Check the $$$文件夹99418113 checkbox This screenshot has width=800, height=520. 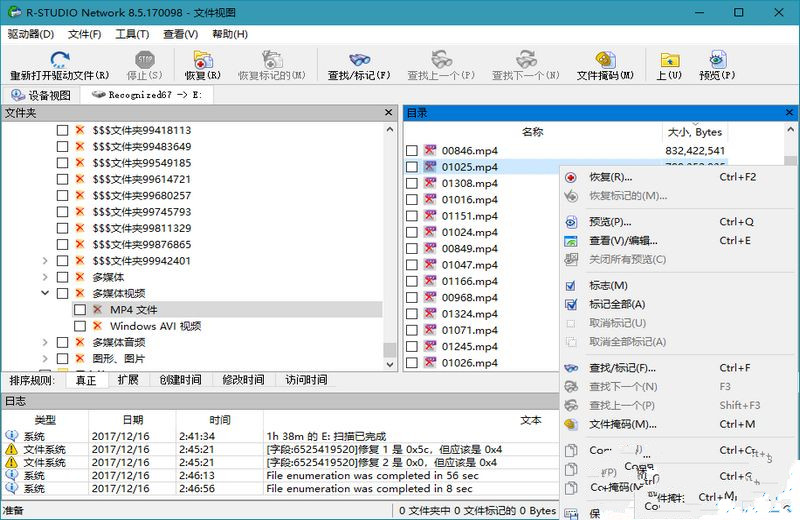click(62, 130)
